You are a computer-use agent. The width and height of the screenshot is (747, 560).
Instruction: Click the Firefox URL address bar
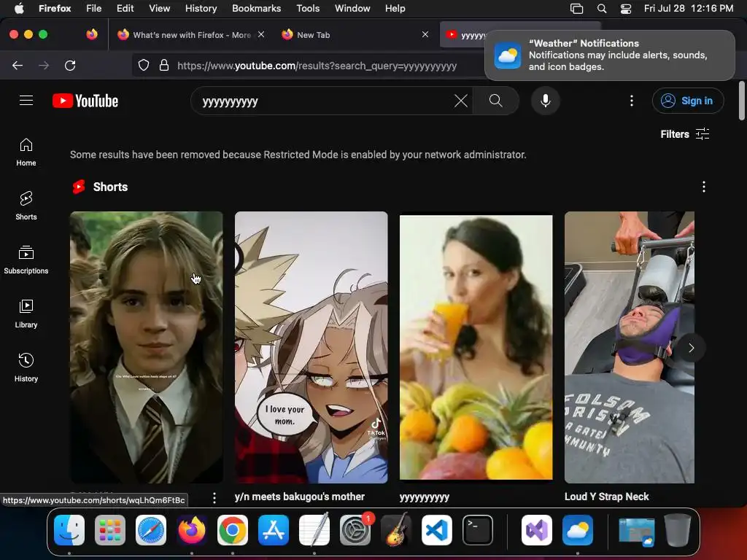[x=317, y=66]
